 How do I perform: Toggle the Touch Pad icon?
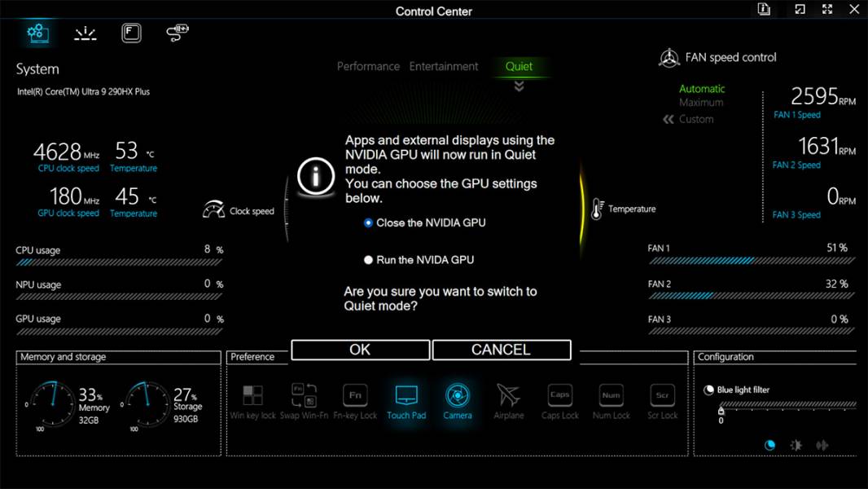pos(406,395)
